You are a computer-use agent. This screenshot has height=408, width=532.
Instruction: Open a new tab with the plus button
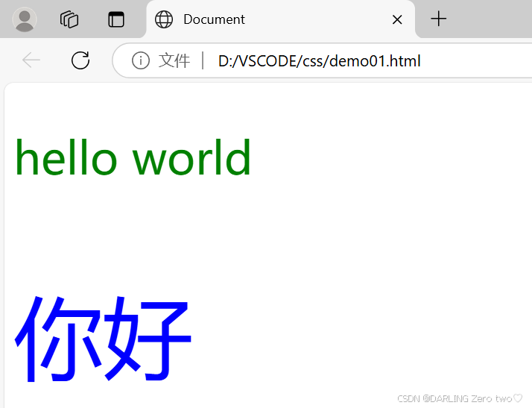(438, 19)
